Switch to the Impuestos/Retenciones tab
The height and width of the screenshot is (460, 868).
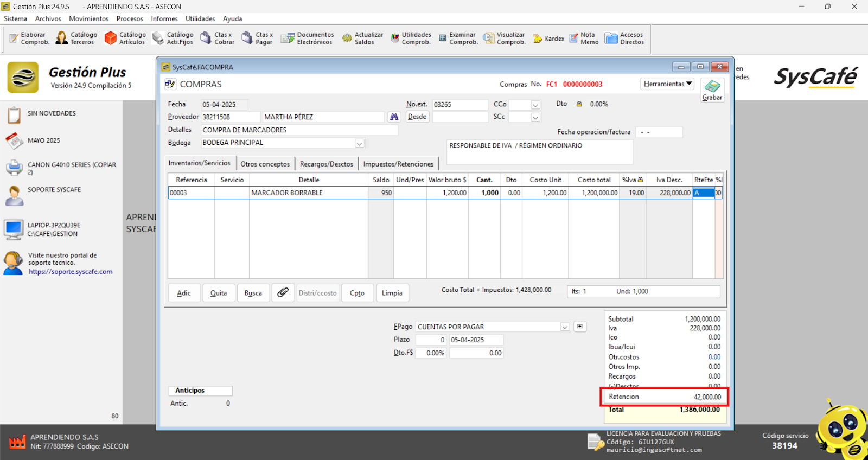pyautogui.click(x=398, y=164)
